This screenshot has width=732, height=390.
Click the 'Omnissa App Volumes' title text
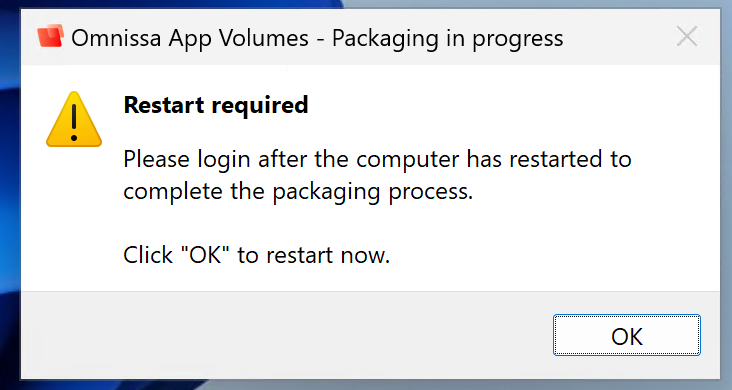click(190, 38)
